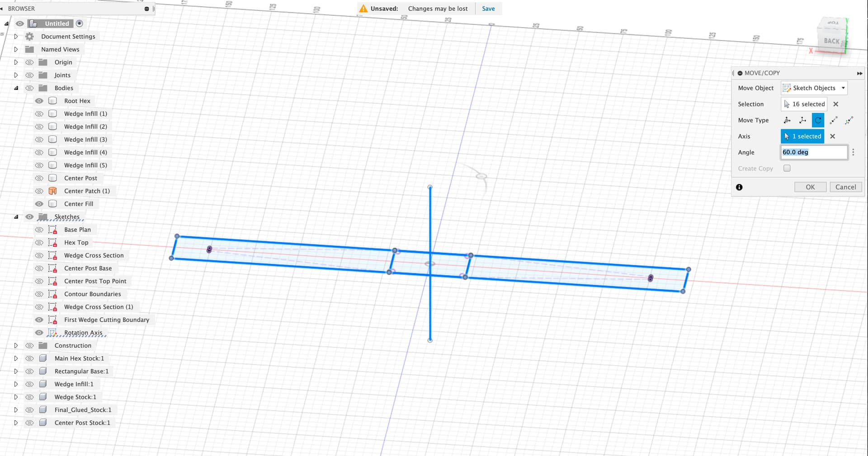Hide Rotation Axis sketch

point(39,333)
